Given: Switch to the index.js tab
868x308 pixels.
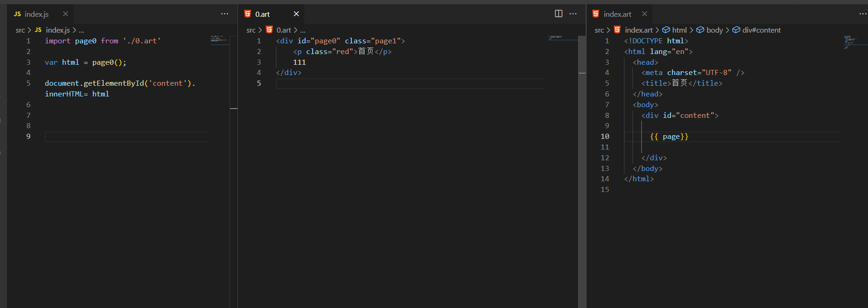Looking at the screenshot, I should click(36, 14).
